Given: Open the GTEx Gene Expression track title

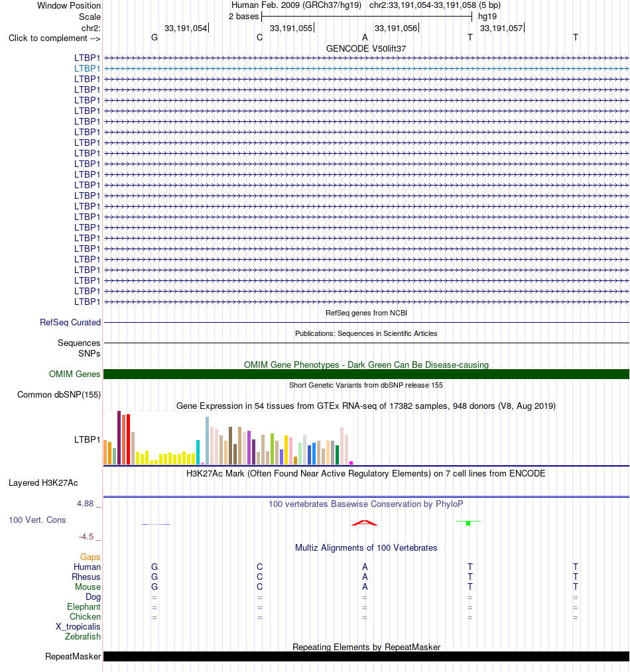Looking at the screenshot, I should tap(366, 406).
